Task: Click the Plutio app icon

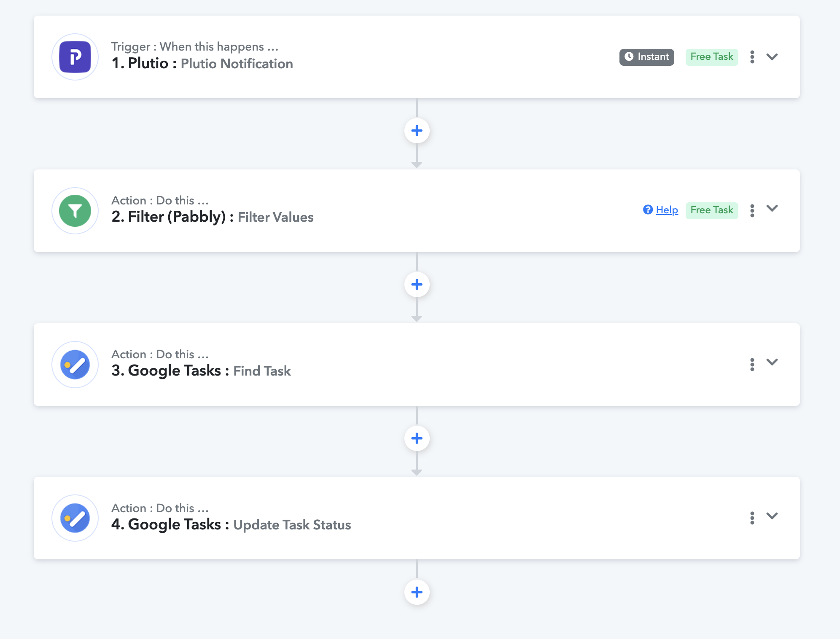Action: coord(75,57)
